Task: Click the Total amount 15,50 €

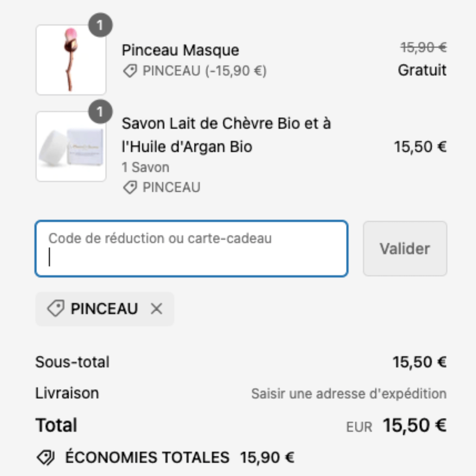Action: [414, 425]
